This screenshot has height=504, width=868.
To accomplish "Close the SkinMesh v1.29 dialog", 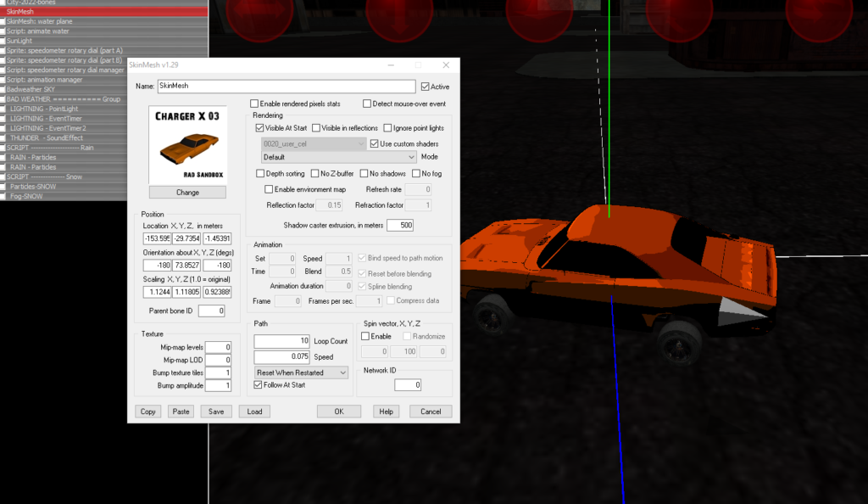I will point(446,64).
